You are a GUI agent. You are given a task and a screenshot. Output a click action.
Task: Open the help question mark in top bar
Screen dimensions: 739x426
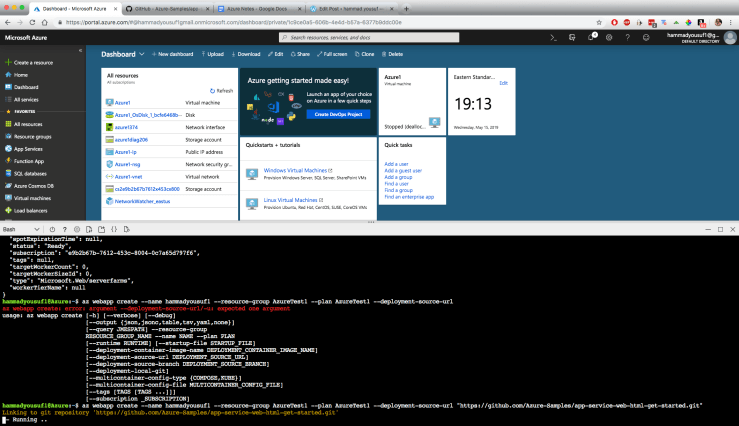coord(627,37)
